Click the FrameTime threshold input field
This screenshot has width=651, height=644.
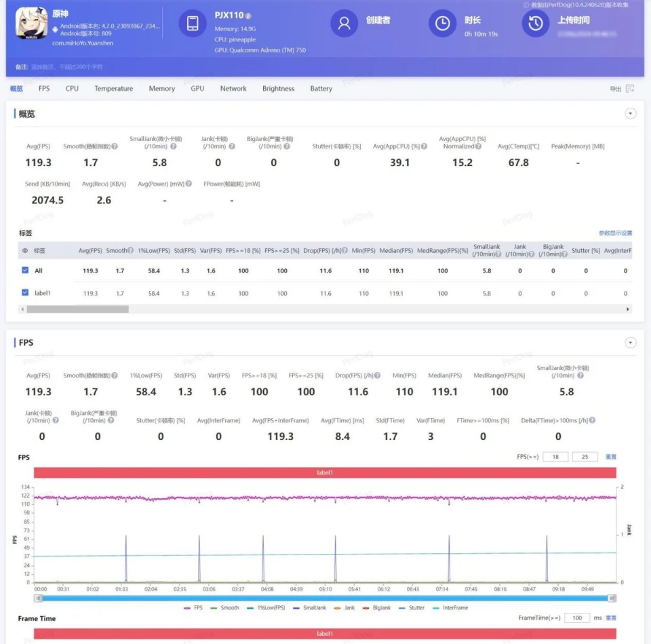point(577,618)
